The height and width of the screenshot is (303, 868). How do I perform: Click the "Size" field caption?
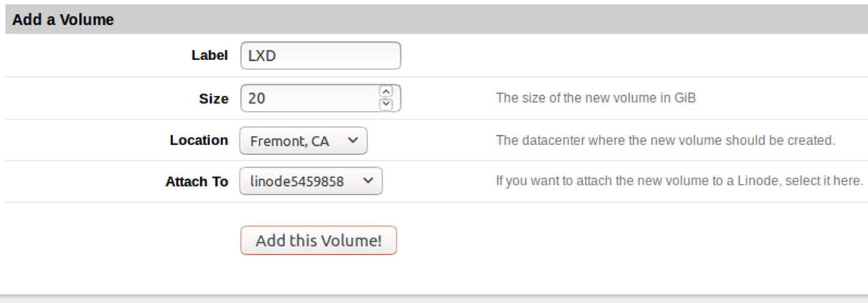(x=213, y=99)
